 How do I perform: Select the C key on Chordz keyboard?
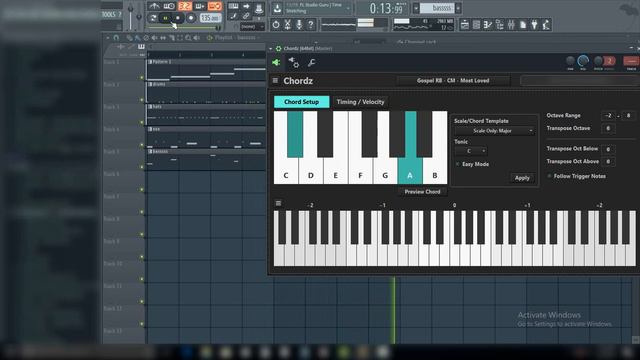click(286, 171)
